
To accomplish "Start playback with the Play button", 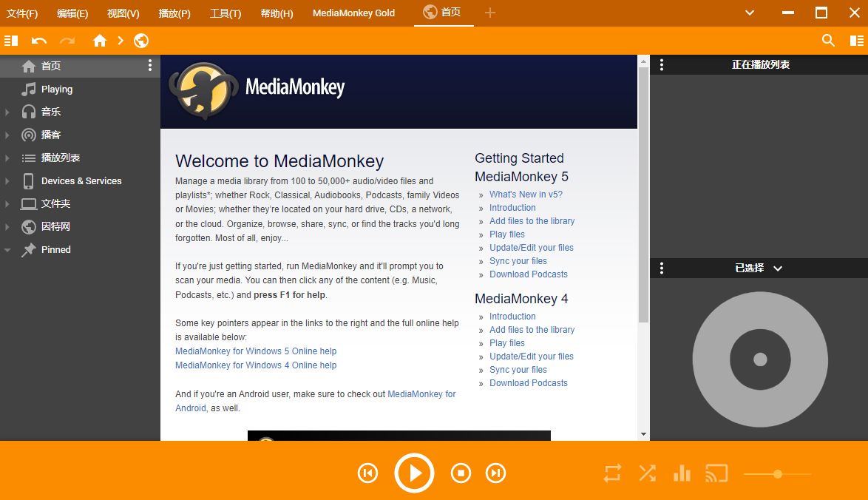I will (x=414, y=473).
